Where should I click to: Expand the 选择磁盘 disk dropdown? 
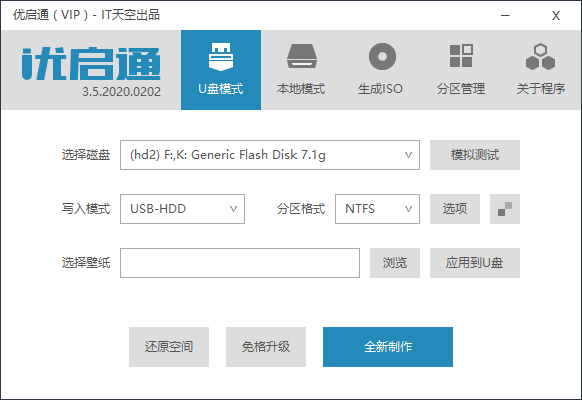click(x=270, y=155)
